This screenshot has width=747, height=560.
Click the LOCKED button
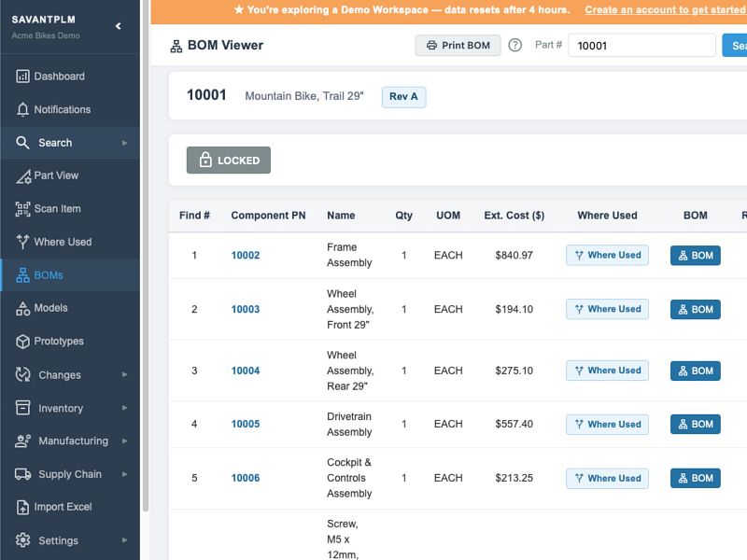[229, 161]
